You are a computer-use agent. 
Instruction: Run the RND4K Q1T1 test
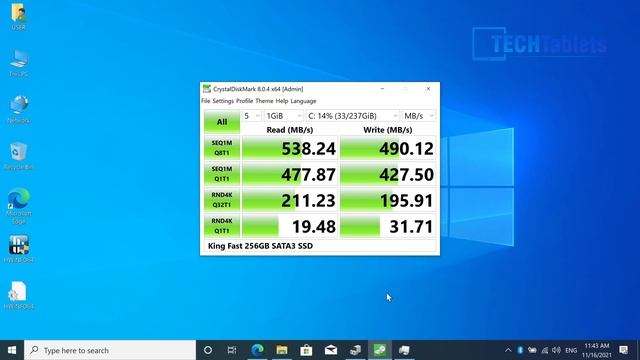pyautogui.click(x=222, y=226)
